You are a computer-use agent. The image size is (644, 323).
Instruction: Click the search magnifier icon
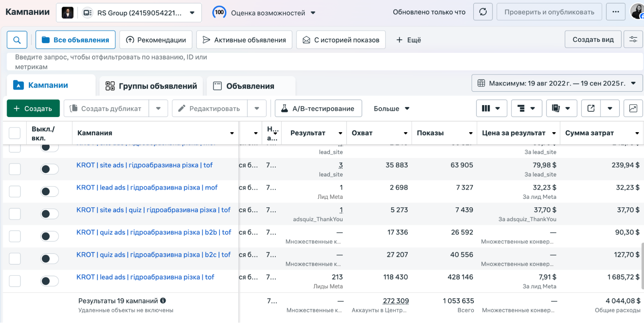(x=17, y=40)
